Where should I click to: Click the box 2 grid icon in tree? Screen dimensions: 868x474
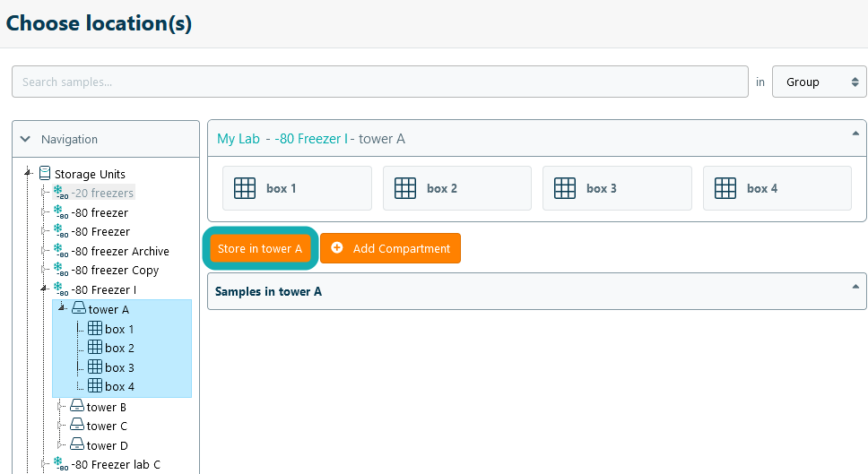tap(94, 348)
